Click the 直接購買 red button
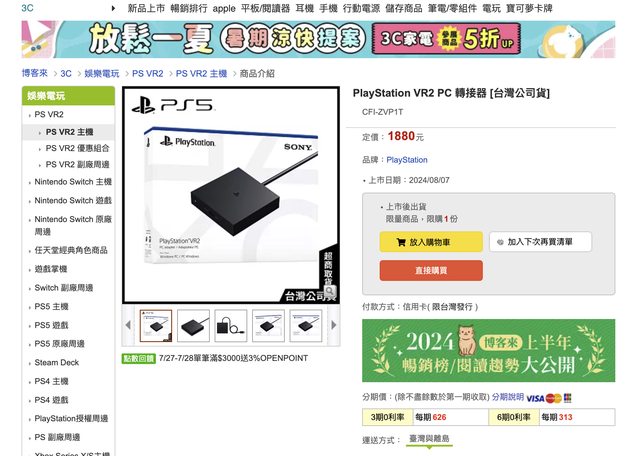The image size is (640, 456). click(x=431, y=270)
